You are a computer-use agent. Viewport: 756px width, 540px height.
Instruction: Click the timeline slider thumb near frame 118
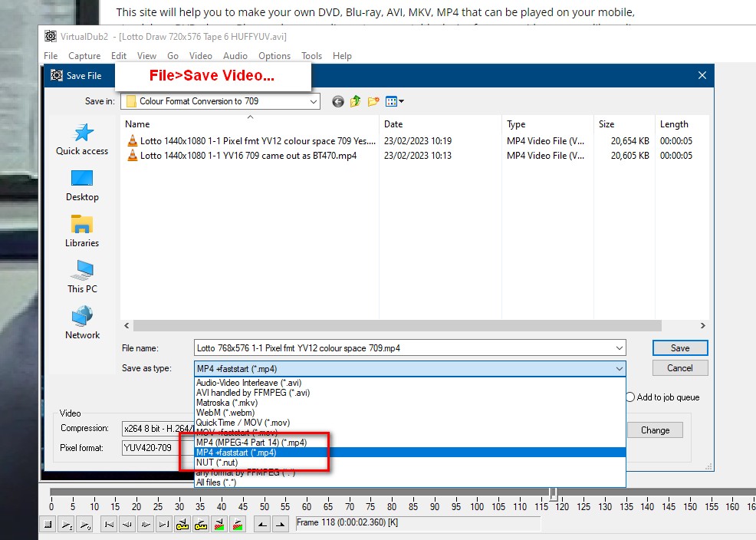coord(554,493)
